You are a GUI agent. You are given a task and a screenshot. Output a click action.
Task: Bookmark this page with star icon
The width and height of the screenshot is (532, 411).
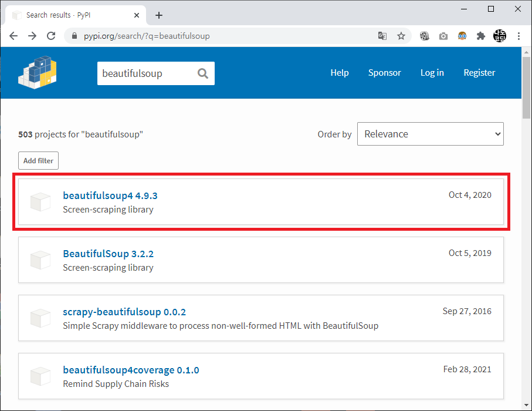401,36
